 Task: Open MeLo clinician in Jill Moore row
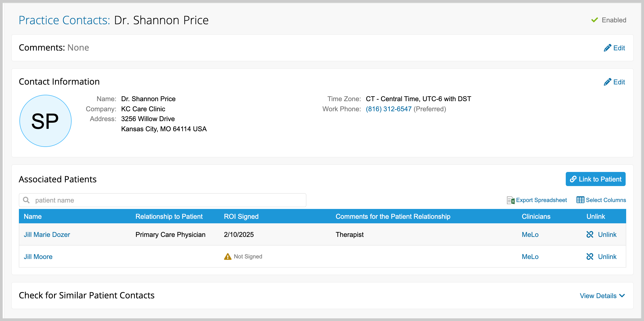(530, 257)
